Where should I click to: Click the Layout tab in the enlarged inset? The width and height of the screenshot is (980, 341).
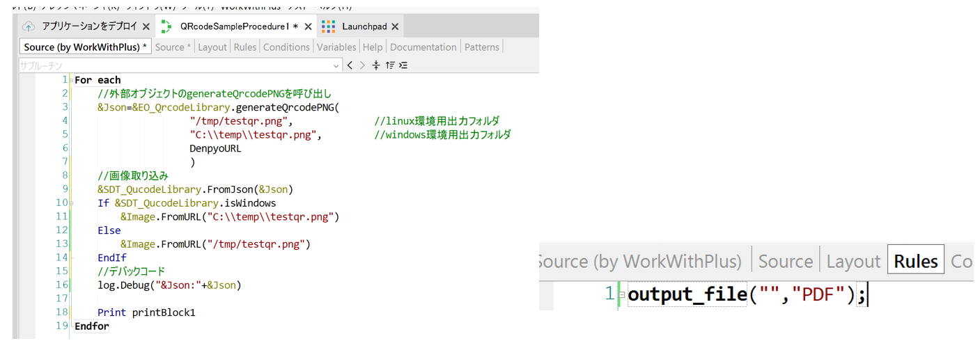pos(853,261)
